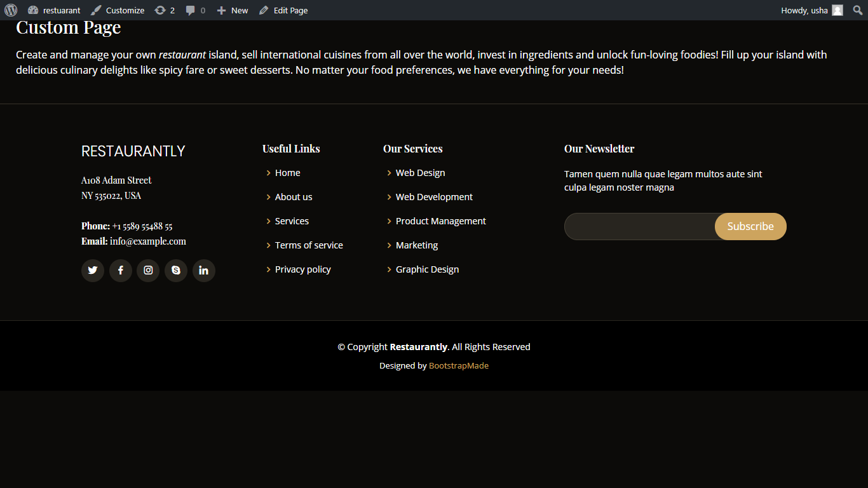Click the chevron beside Marketing
868x488 pixels.
click(x=390, y=245)
